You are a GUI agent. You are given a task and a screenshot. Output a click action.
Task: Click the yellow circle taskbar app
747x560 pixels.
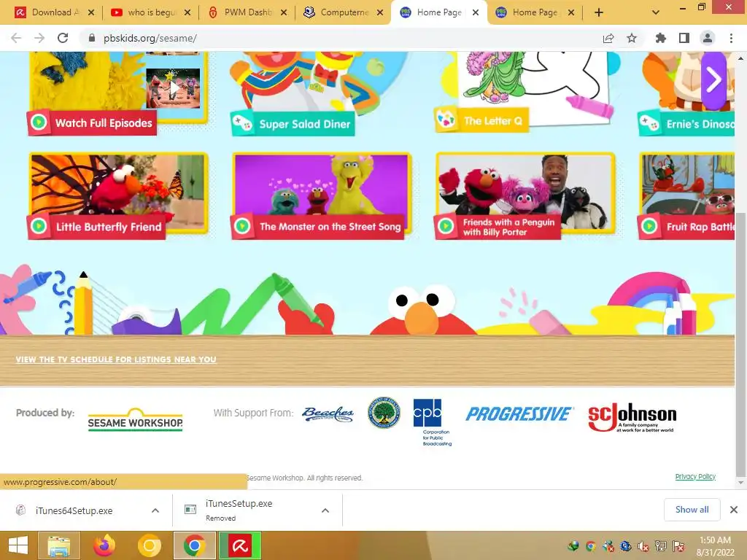[149, 545]
